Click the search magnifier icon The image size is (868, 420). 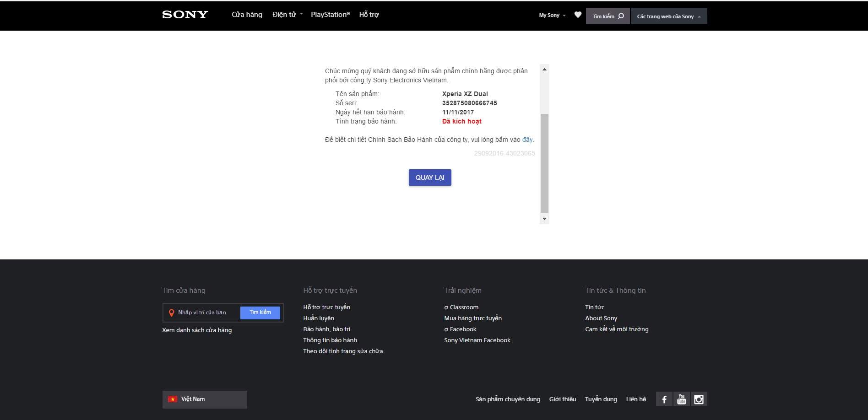(x=621, y=16)
